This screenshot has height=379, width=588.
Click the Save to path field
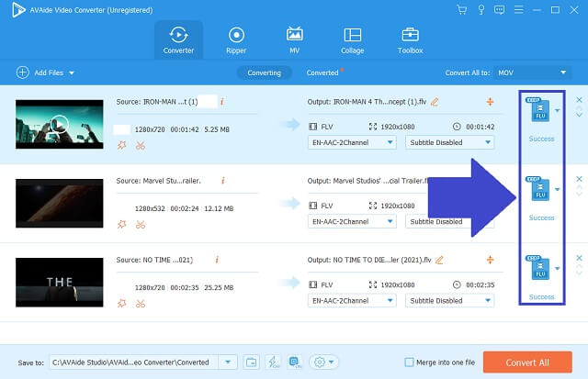click(134, 362)
